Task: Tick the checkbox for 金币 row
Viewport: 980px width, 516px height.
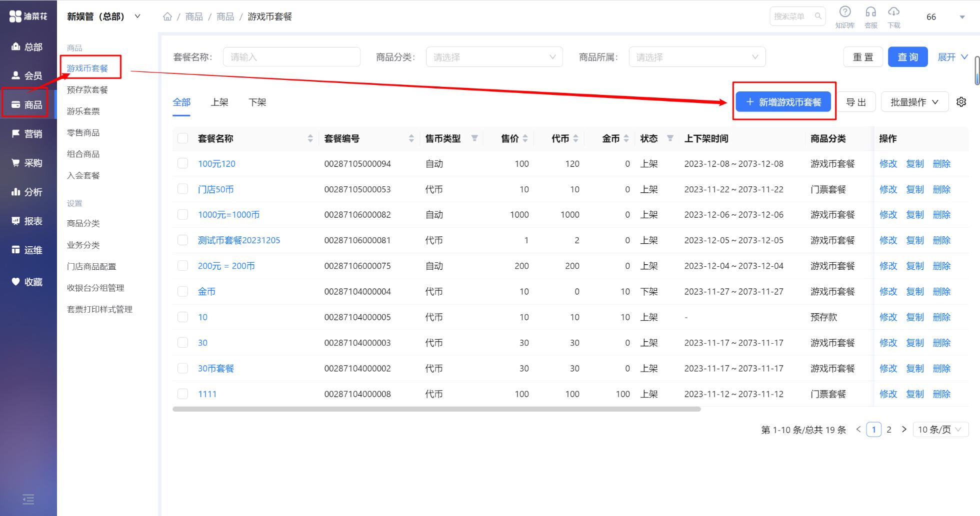Action: [x=183, y=292]
